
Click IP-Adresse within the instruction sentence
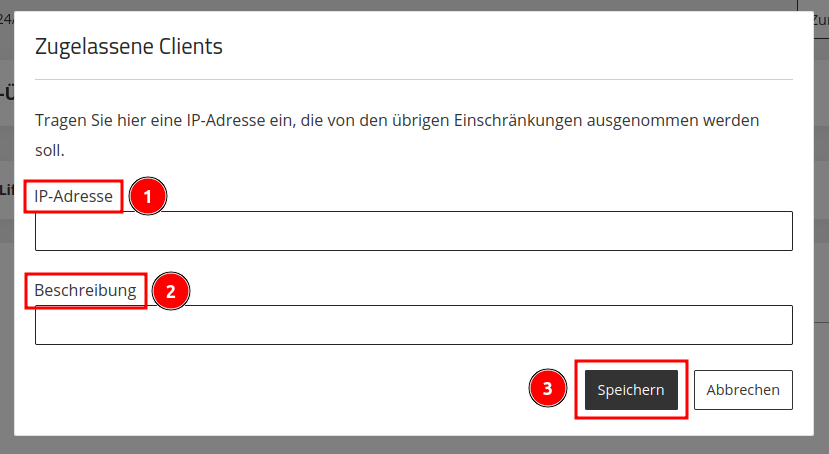click(226, 121)
